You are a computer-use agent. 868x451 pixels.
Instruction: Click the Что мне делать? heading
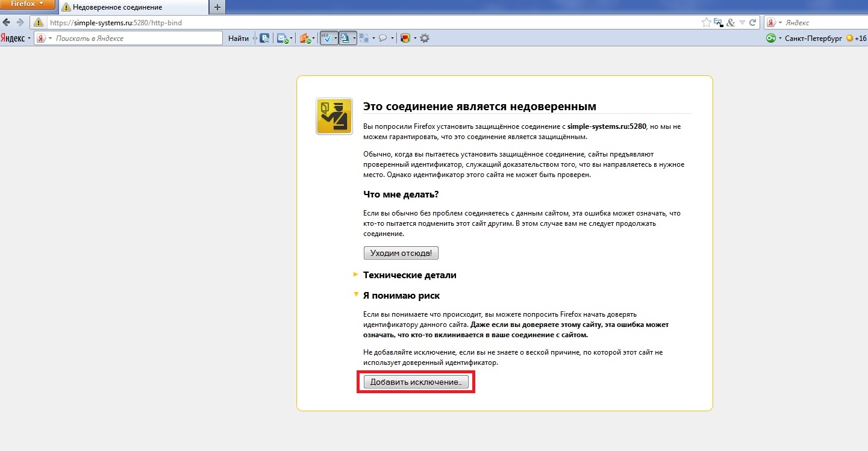click(x=401, y=194)
